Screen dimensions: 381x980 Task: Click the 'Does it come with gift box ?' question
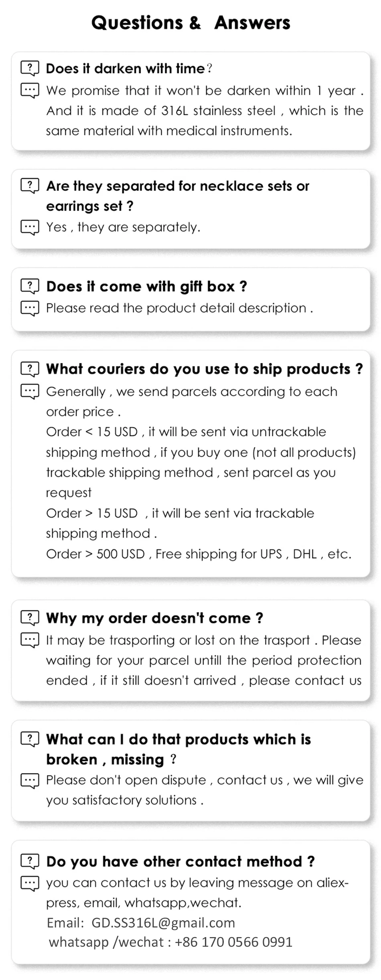click(x=146, y=286)
